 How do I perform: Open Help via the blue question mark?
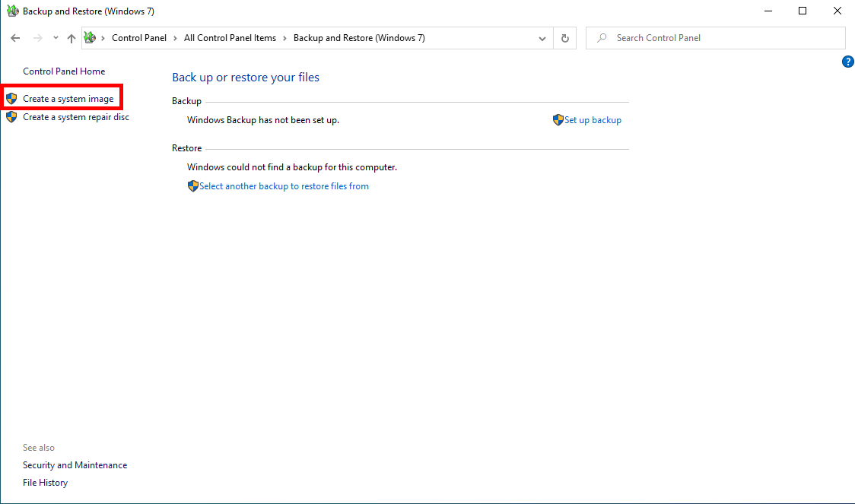848,62
